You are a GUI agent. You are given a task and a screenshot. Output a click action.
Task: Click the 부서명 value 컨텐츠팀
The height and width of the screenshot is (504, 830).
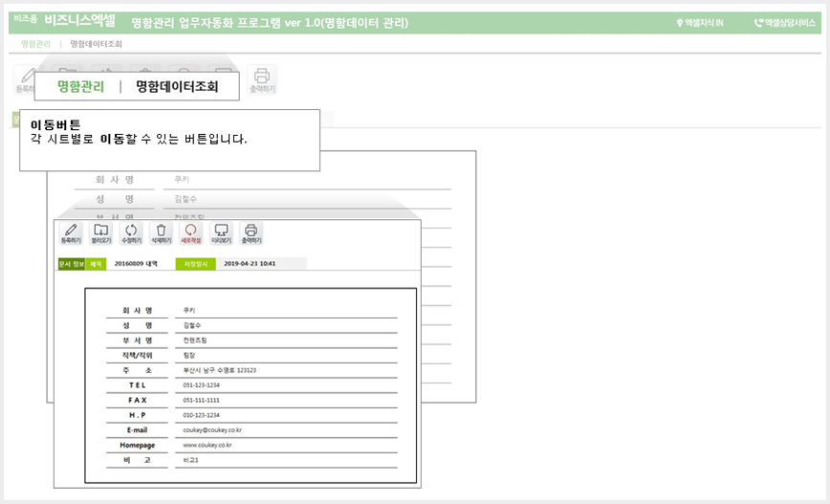(195, 340)
